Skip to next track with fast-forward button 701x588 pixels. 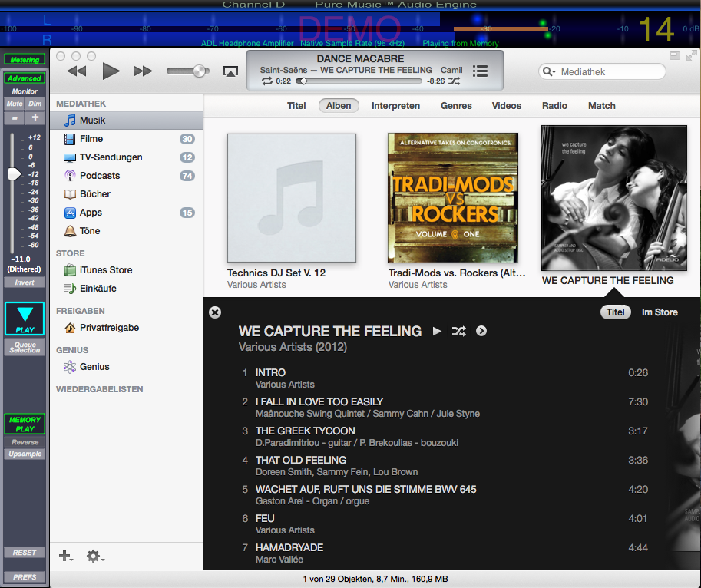pyautogui.click(x=143, y=71)
